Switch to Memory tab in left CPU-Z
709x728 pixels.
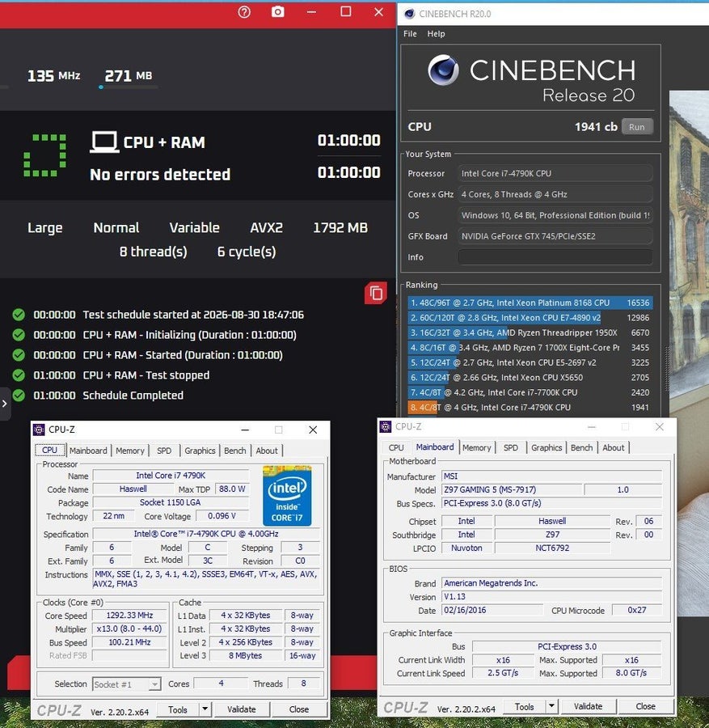(130, 451)
